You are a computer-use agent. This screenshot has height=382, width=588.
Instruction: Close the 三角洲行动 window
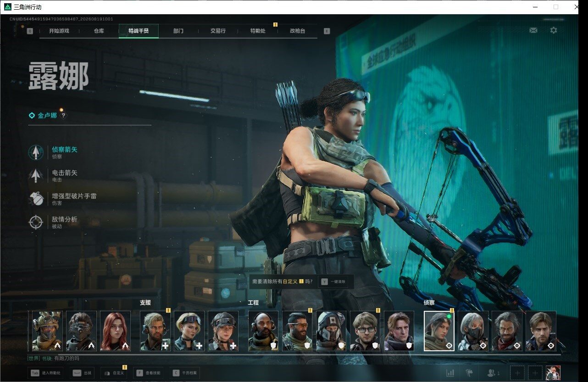pos(577,7)
